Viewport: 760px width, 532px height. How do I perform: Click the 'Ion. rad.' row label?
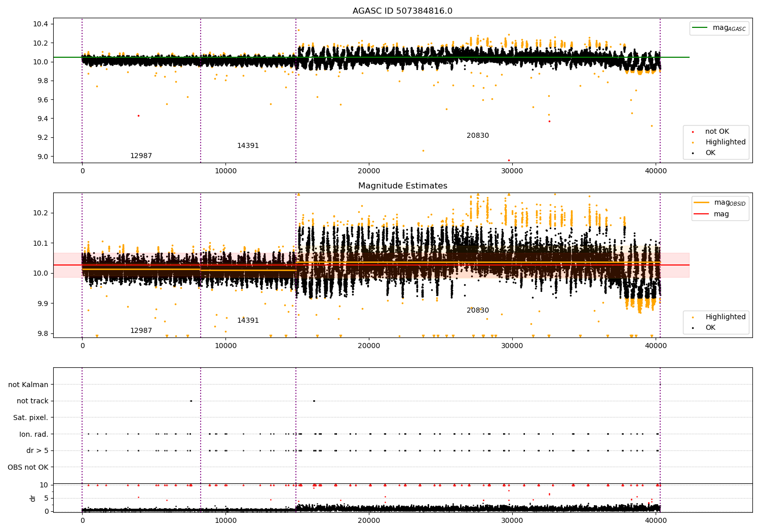(34, 435)
